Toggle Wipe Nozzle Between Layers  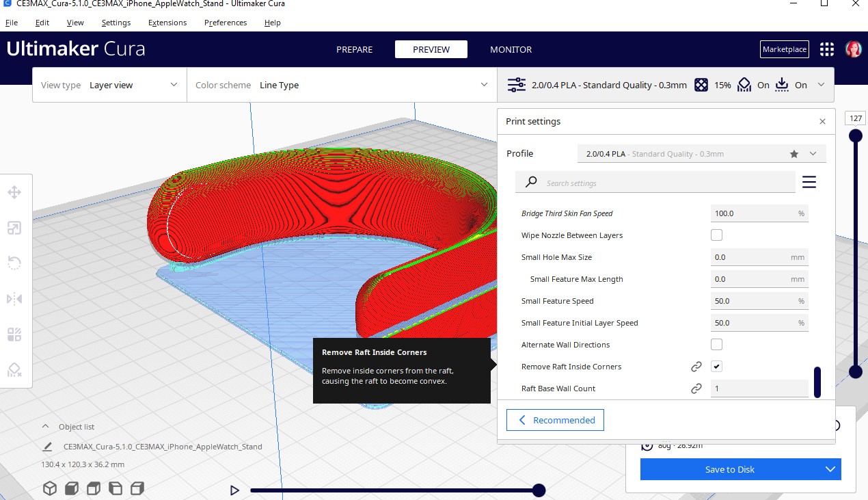click(x=716, y=235)
